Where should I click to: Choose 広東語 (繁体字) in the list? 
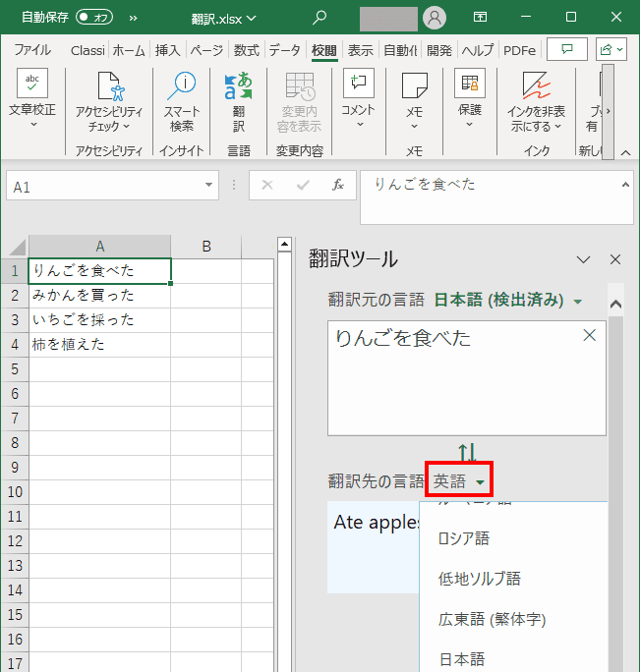point(492,619)
